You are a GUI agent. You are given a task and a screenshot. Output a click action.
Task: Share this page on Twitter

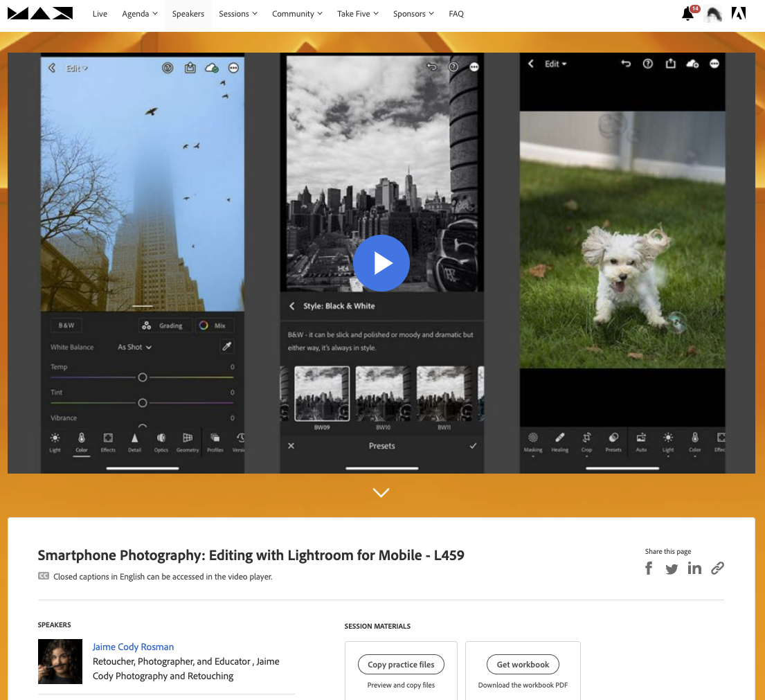pos(672,568)
